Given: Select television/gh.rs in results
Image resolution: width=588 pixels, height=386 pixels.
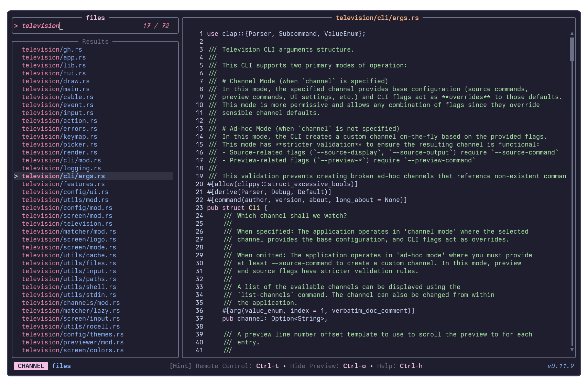Looking at the screenshot, I should [52, 50].
